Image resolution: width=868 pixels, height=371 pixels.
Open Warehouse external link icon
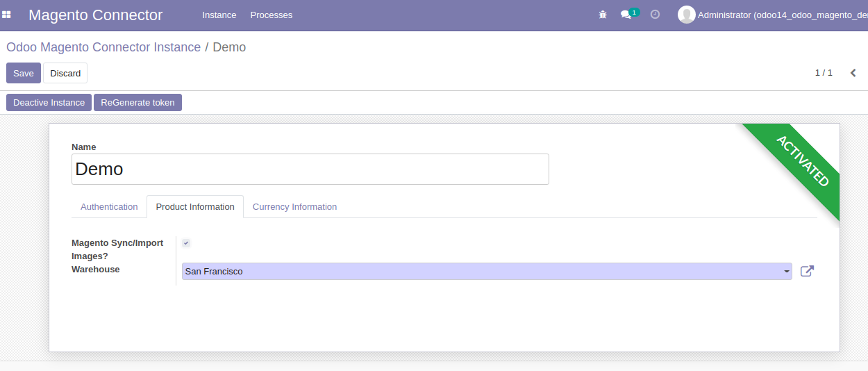[x=807, y=272]
